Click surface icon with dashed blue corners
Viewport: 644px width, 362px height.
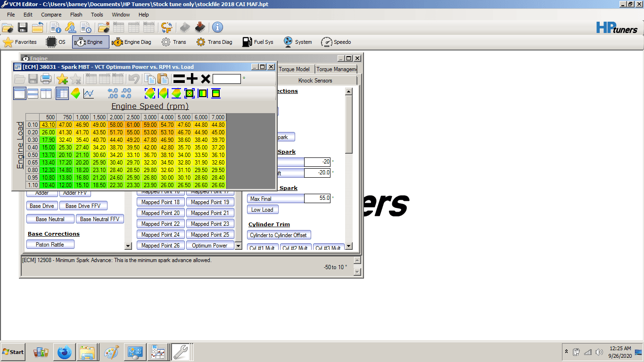[x=150, y=93]
